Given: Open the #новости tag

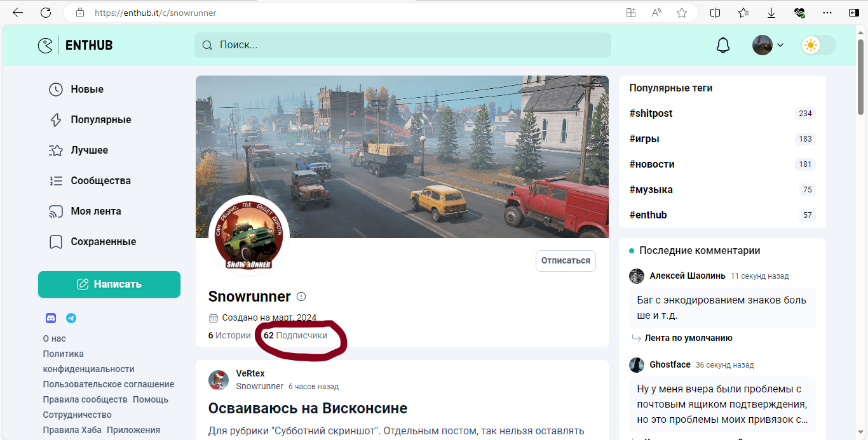Looking at the screenshot, I should (x=652, y=164).
